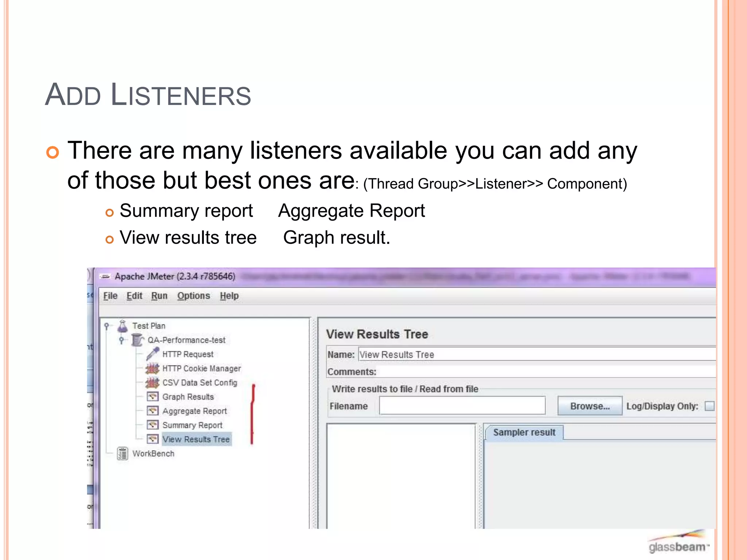
Task: Click the Summary Report listener icon
Action: [152, 425]
